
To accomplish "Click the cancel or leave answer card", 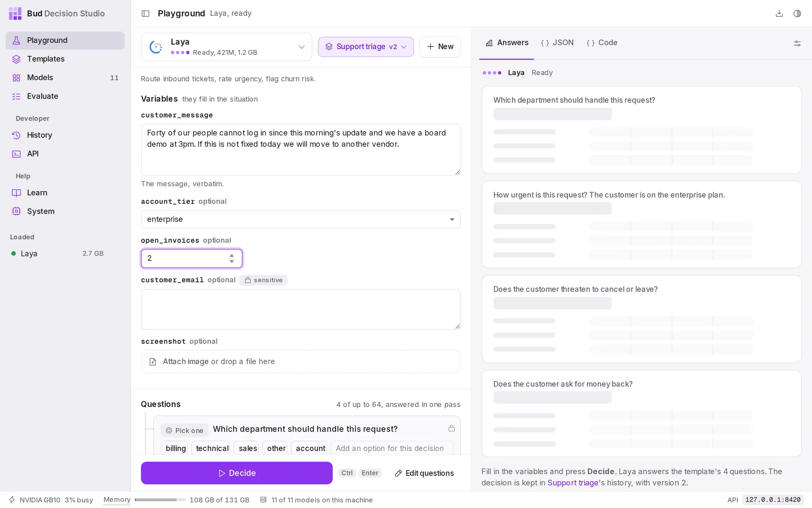I will [x=641, y=319].
